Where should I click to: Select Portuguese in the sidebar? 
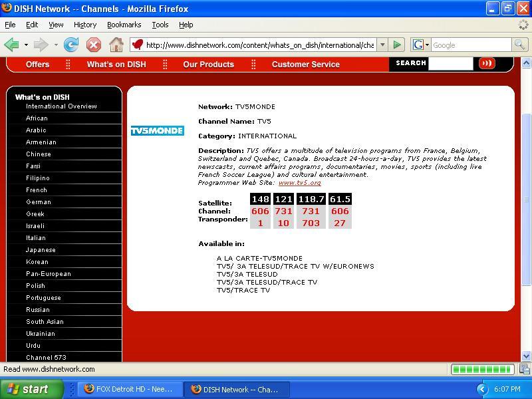click(43, 298)
